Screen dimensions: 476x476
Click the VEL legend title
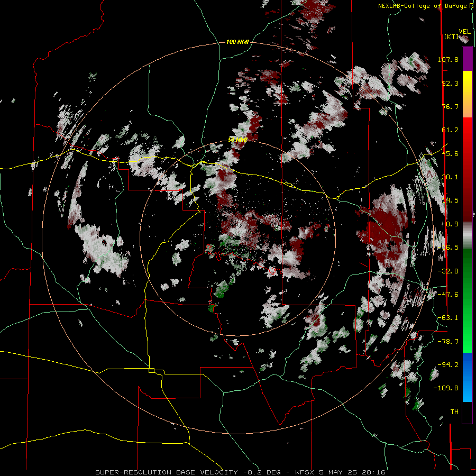pyautogui.click(x=464, y=32)
